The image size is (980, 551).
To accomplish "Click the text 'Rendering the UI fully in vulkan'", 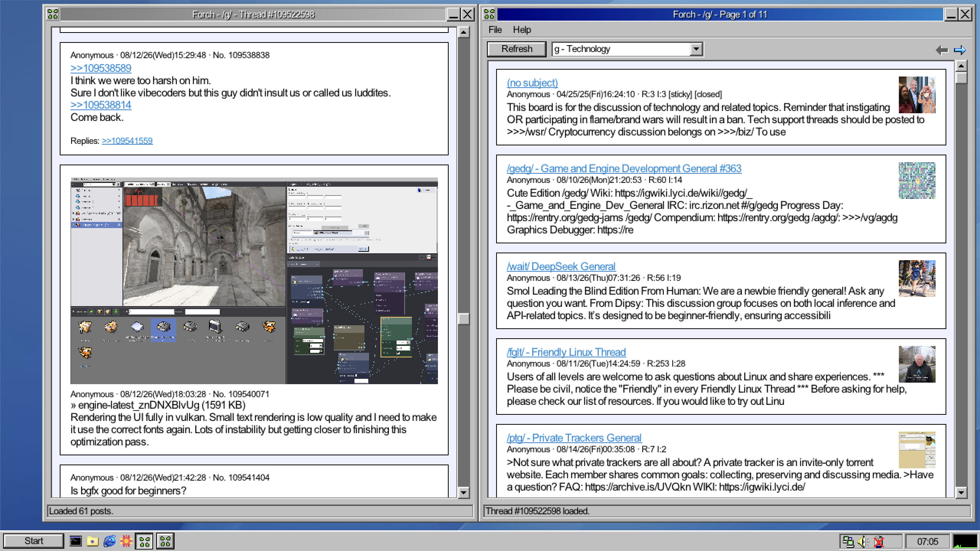I will coord(138,417).
